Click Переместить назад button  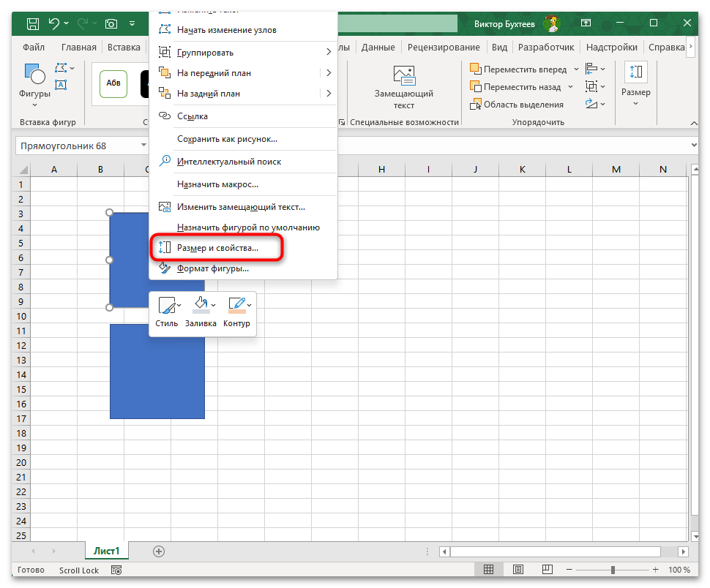515,87
